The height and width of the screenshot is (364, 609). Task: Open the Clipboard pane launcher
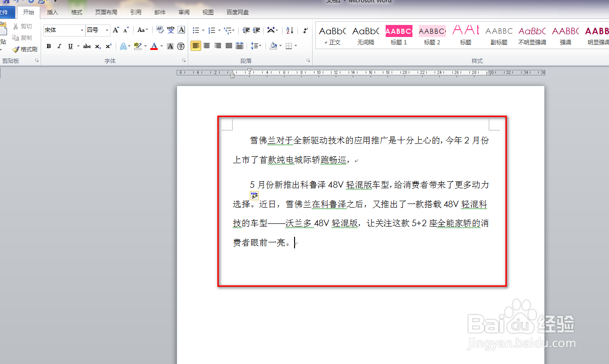[37, 61]
